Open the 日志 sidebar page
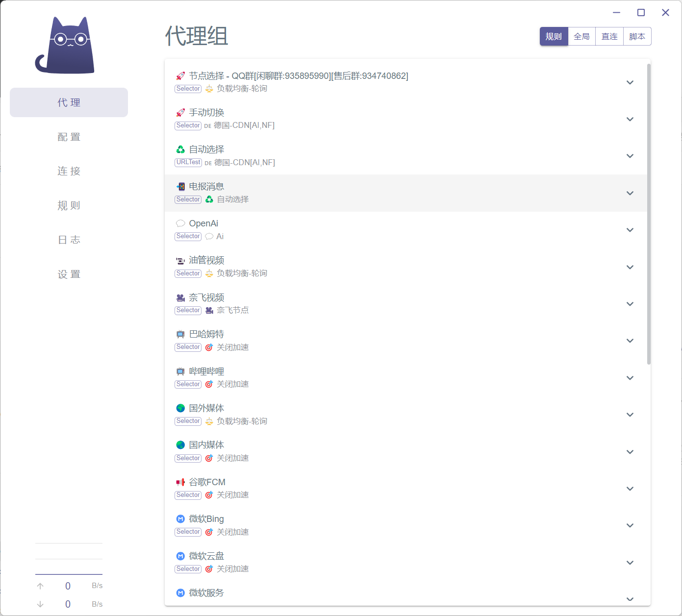This screenshot has width=682, height=616. 69,240
